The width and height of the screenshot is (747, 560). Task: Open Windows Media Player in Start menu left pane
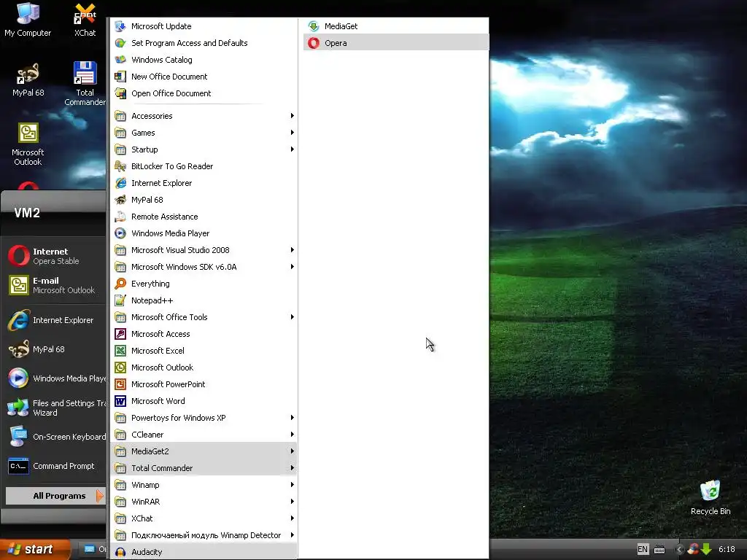(x=55, y=378)
